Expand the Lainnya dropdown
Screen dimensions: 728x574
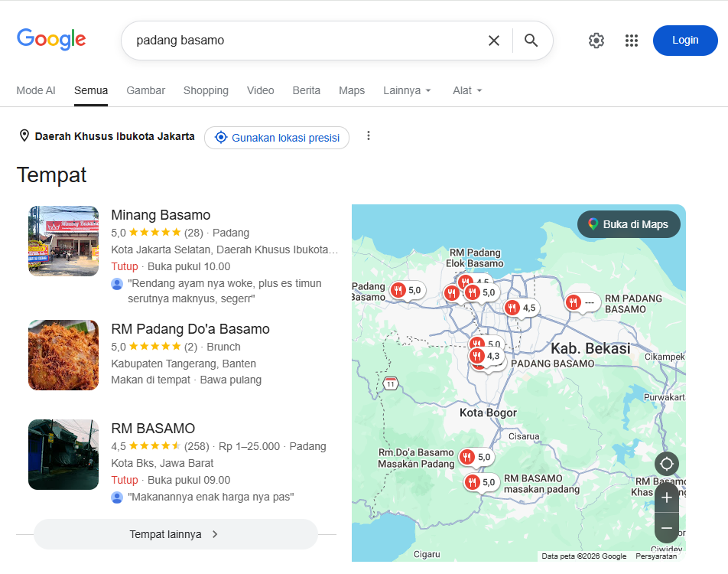[x=407, y=90]
